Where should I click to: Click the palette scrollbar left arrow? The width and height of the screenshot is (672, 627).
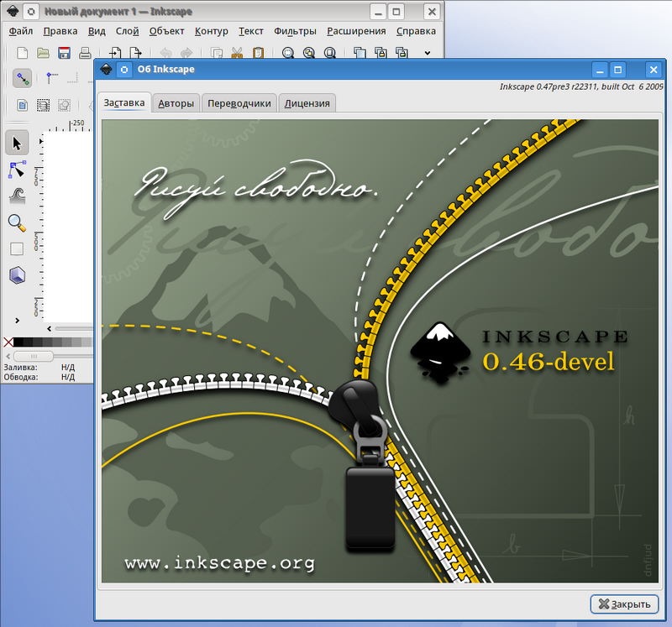8,356
